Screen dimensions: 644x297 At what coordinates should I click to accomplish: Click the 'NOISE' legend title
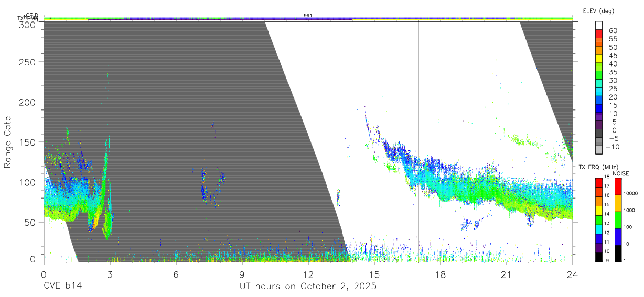(x=620, y=173)
